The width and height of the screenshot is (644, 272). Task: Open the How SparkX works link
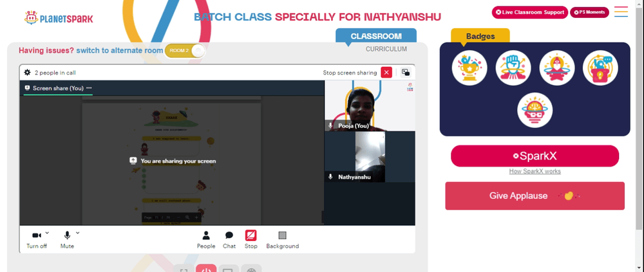(x=535, y=171)
